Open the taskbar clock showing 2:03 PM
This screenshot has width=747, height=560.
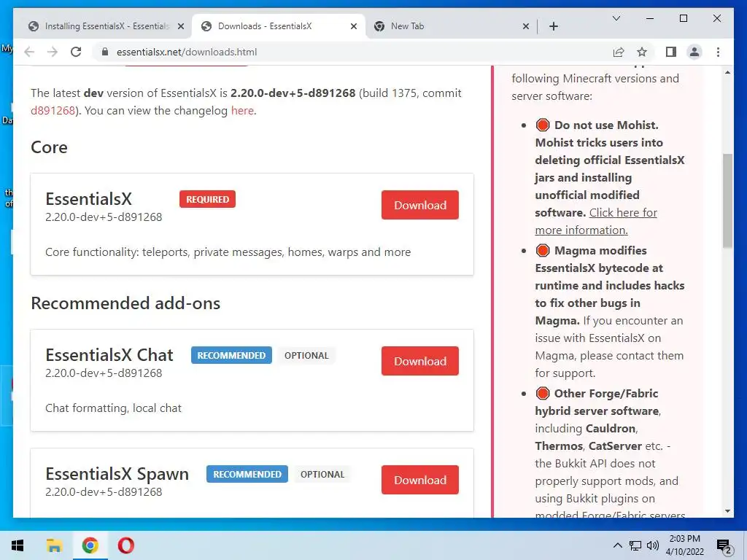pos(684,545)
